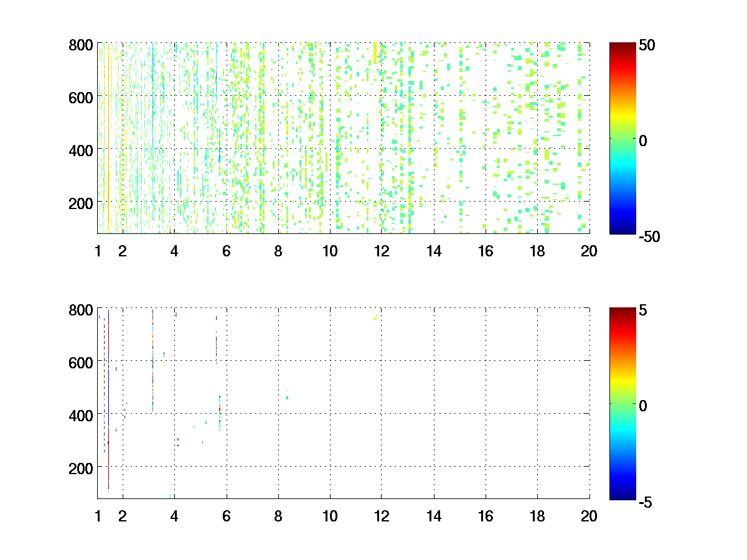
Task: Click the lower colorbar ranging -5 to 5
Action: click(x=622, y=403)
